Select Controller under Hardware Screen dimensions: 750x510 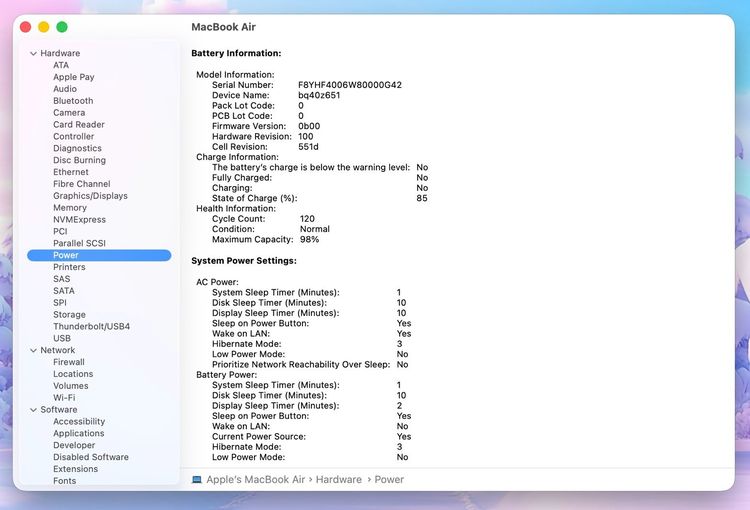pyautogui.click(x=74, y=136)
